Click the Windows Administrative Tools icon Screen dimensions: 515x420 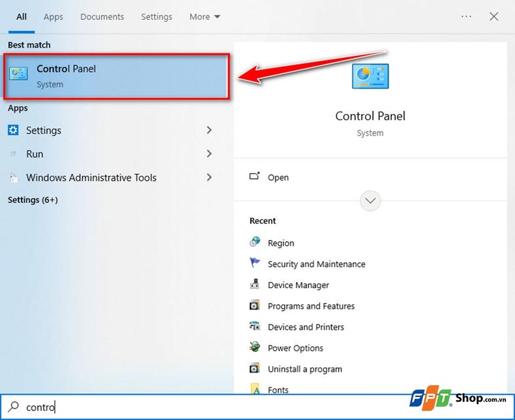[13, 178]
